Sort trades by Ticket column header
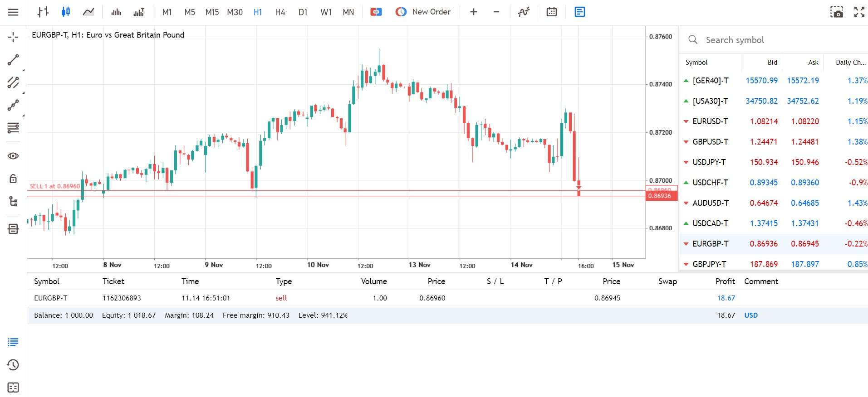The width and height of the screenshot is (868, 397). pos(113,281)
